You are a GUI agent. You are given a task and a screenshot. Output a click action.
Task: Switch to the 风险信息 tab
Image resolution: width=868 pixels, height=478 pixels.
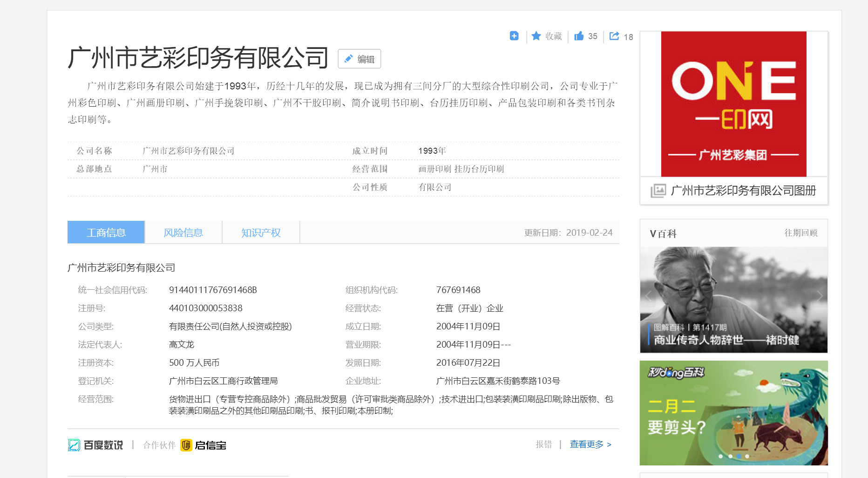pos(183,232)
